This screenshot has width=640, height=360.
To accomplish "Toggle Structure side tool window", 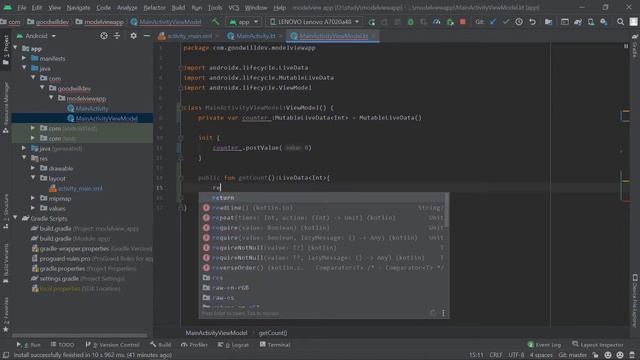I will point(6,211).
